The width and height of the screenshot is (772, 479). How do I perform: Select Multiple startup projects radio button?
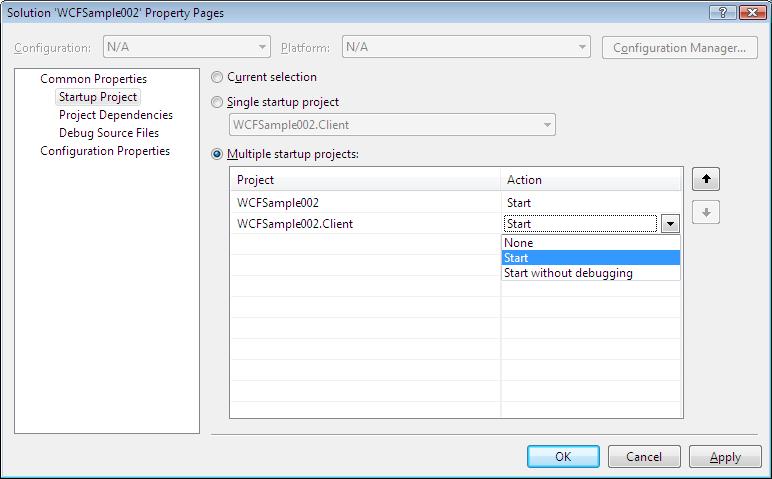coord(217,154)
